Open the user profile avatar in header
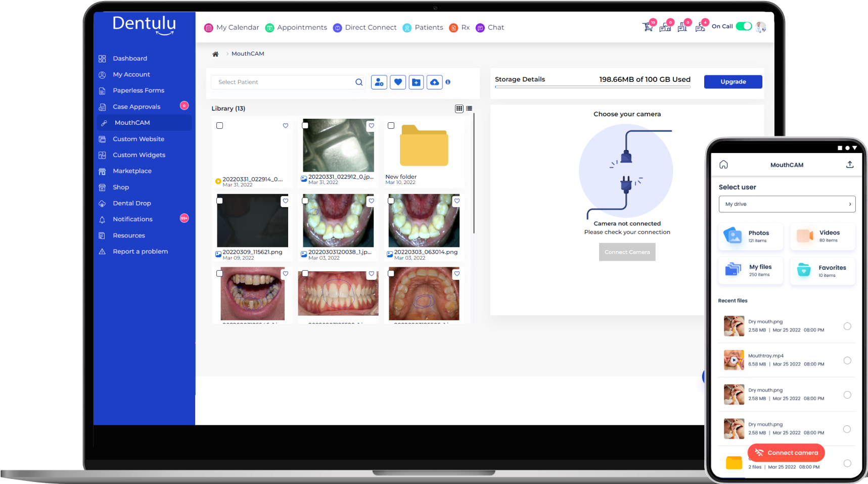 761,27
